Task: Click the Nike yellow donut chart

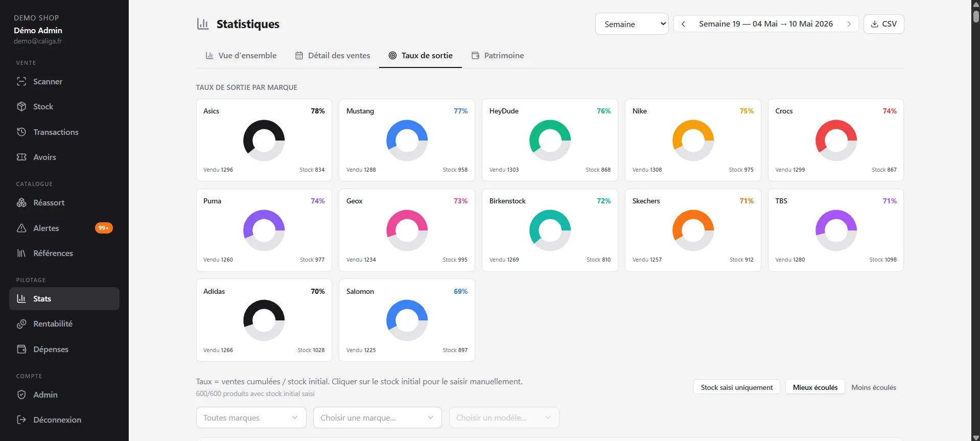Action: 693,141
